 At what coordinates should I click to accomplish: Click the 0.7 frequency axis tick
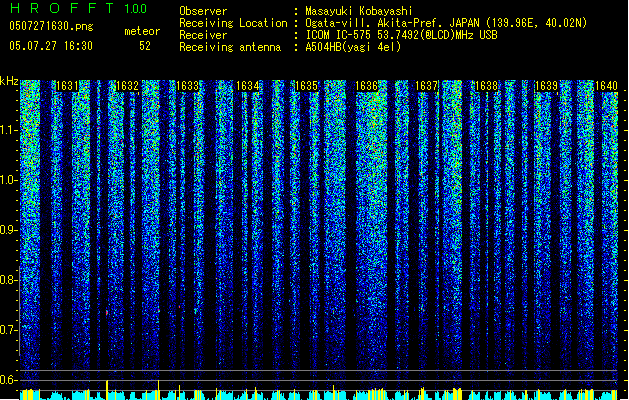tap(9, 330)
